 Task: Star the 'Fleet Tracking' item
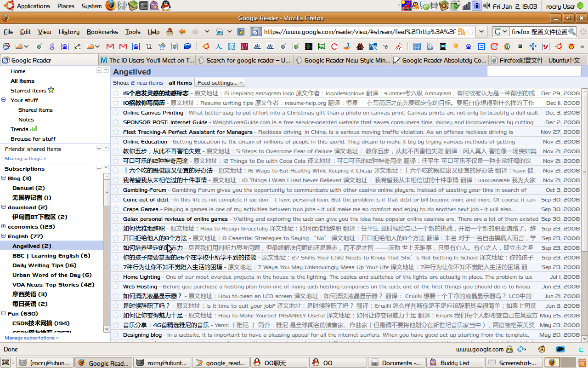click(x=116, y=132)
